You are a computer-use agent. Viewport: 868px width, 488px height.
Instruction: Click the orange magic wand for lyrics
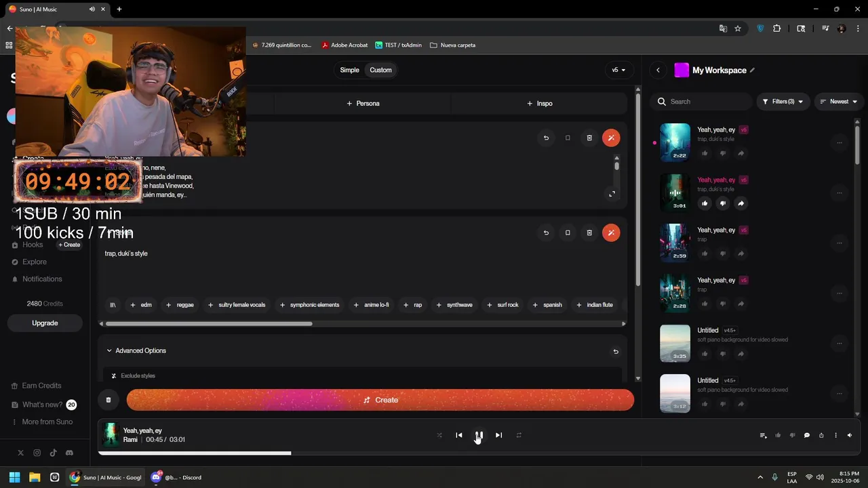611,138
